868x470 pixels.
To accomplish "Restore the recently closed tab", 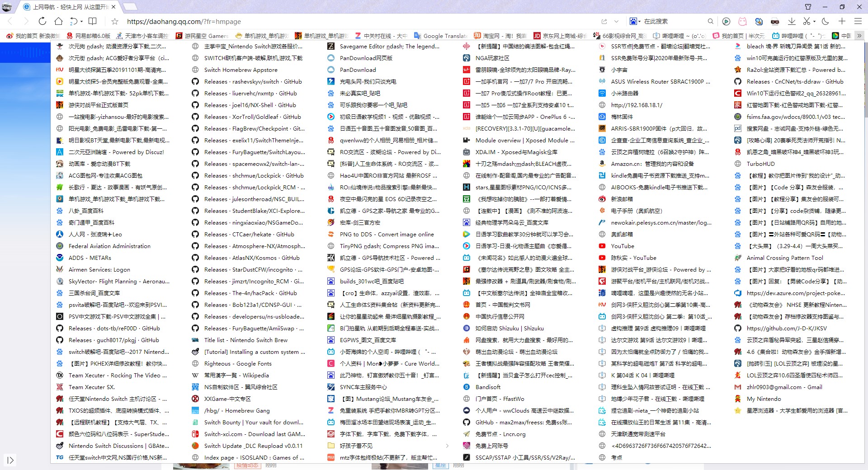I will (74, 21).
